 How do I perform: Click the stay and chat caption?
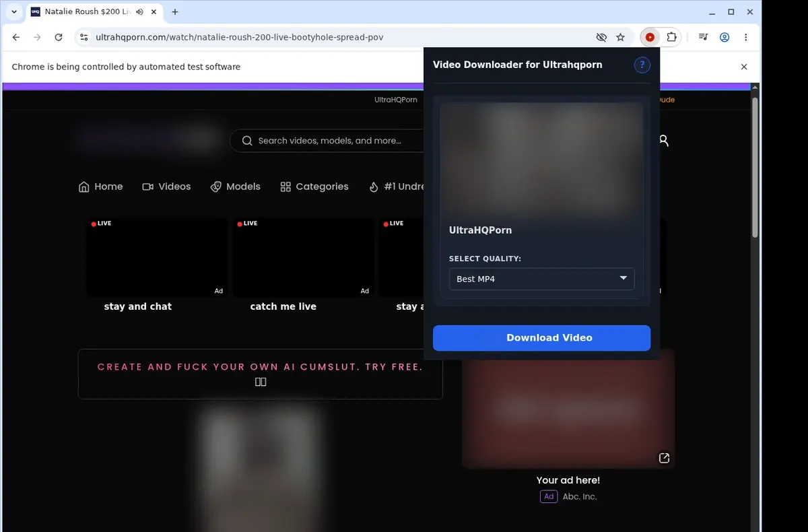[138, 306]
